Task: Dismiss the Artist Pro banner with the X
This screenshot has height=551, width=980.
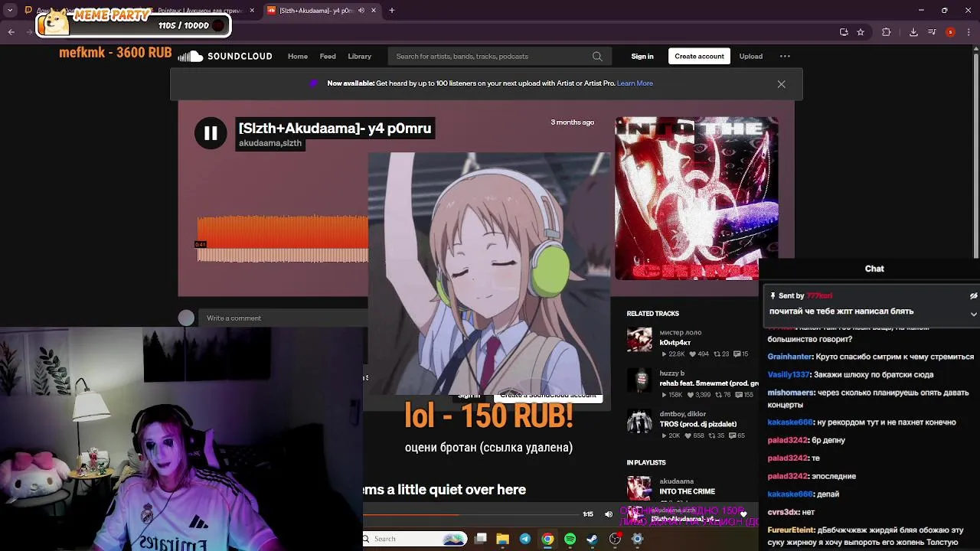Action: coord(781,84)
